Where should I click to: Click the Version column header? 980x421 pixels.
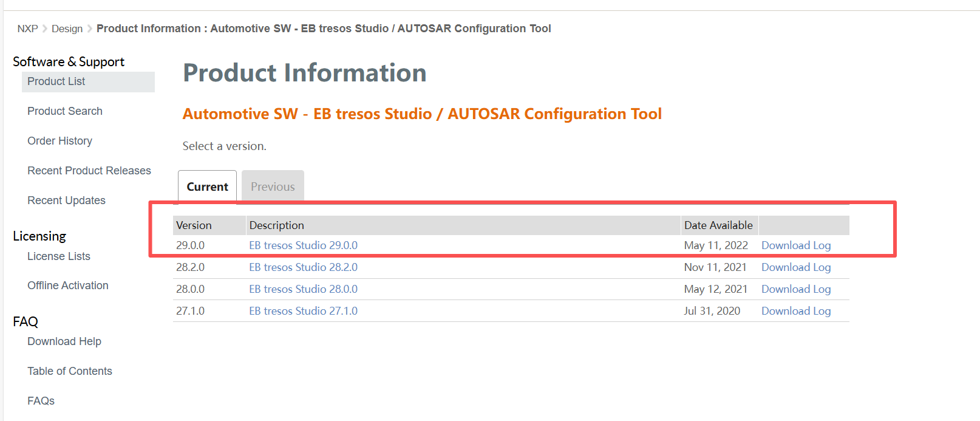pyautogui.click(x=209, y=225)
